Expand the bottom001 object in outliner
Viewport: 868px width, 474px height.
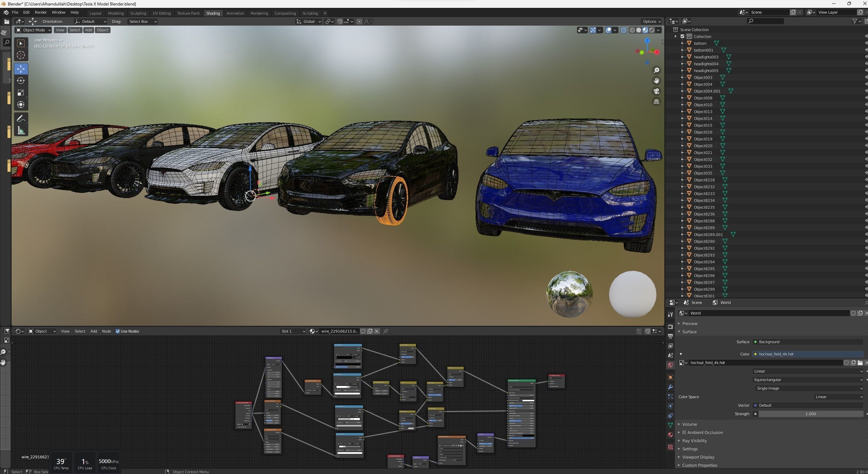tap(682, 50)
